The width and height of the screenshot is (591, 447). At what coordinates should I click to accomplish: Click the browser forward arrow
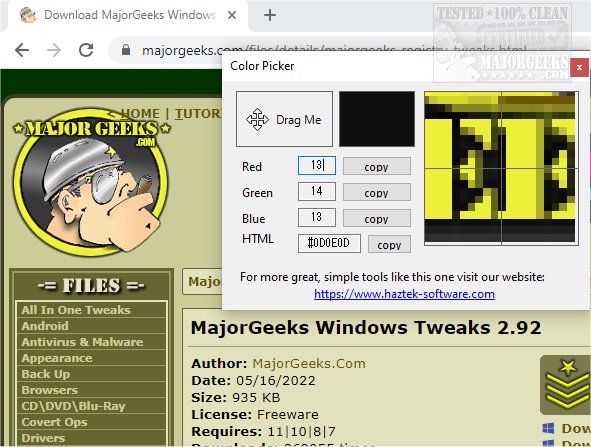[x=54, y=50]
